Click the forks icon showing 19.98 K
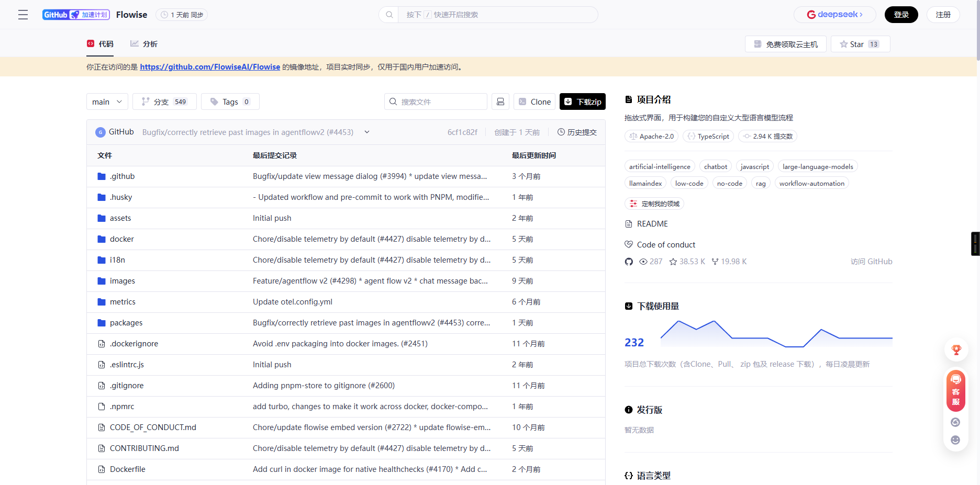Image resolution: width=980 pixels, height=485 pixels. 715,262
